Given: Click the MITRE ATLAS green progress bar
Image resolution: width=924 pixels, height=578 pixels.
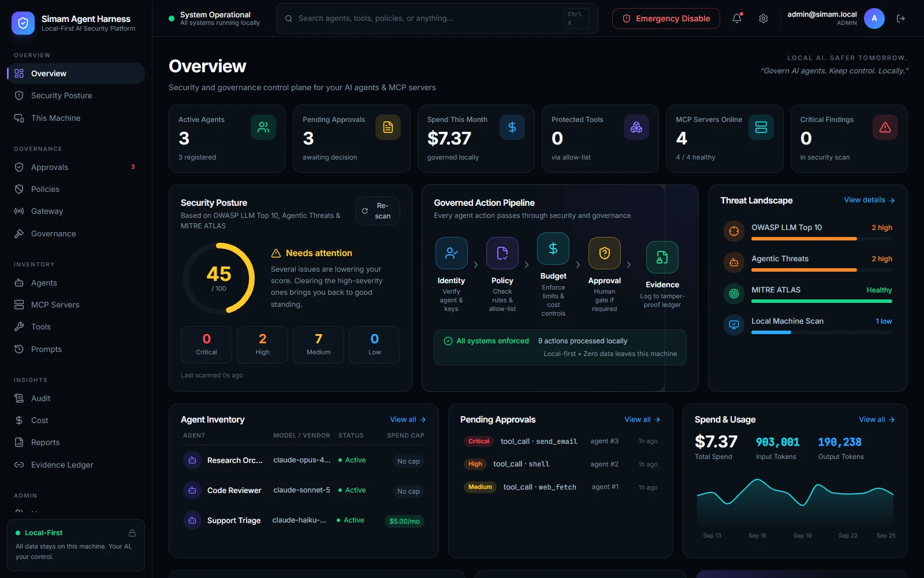Looking at the screenshot, I should [822, 301].
